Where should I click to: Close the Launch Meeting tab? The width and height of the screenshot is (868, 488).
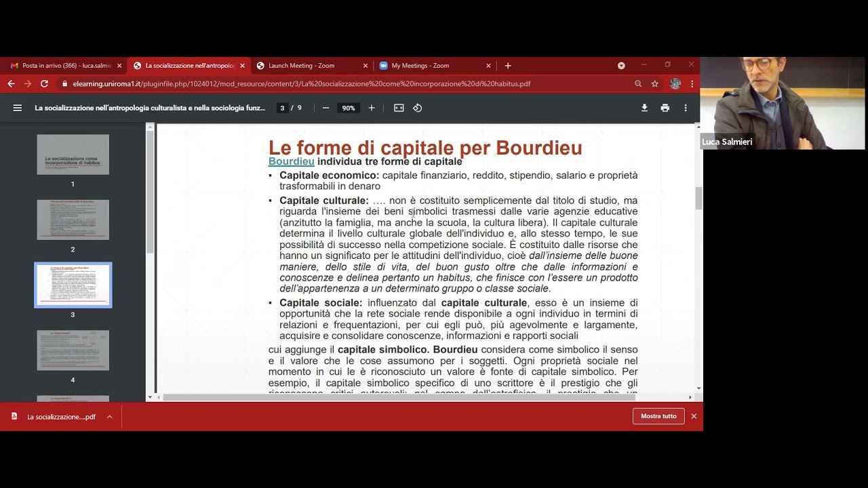[366, 66]
